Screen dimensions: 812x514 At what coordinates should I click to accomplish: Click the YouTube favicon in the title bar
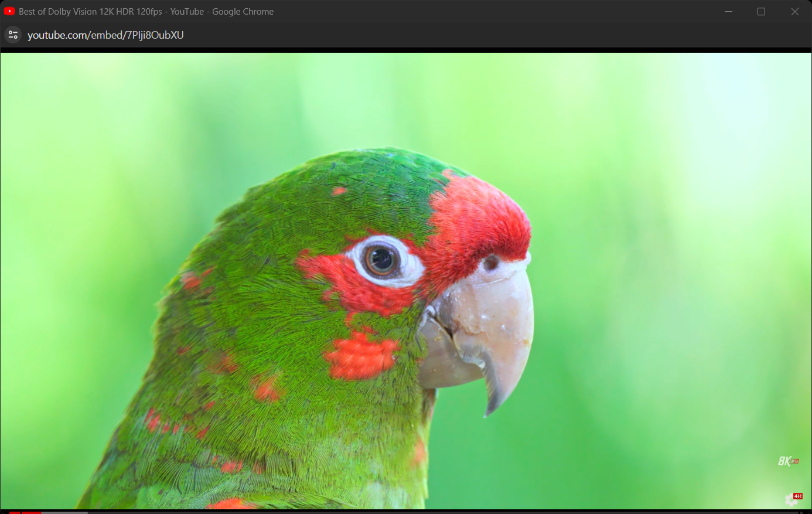coord(9,12)
